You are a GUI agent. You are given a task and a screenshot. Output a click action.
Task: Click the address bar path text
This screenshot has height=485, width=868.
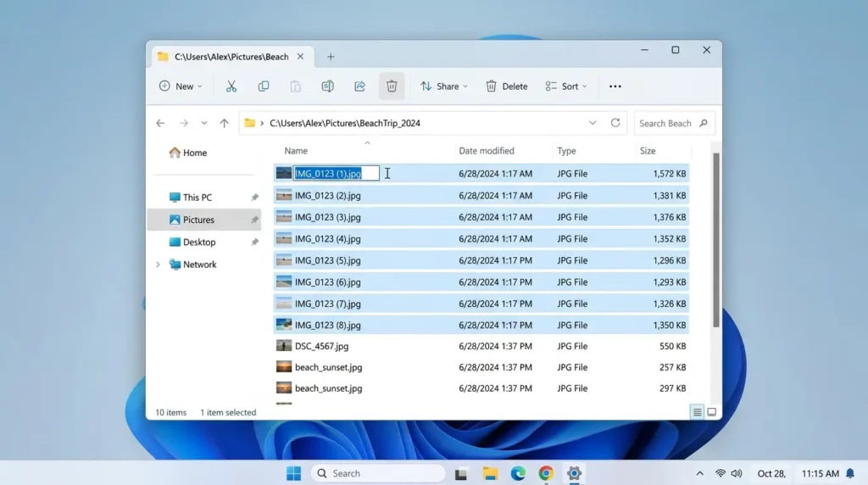345,123
